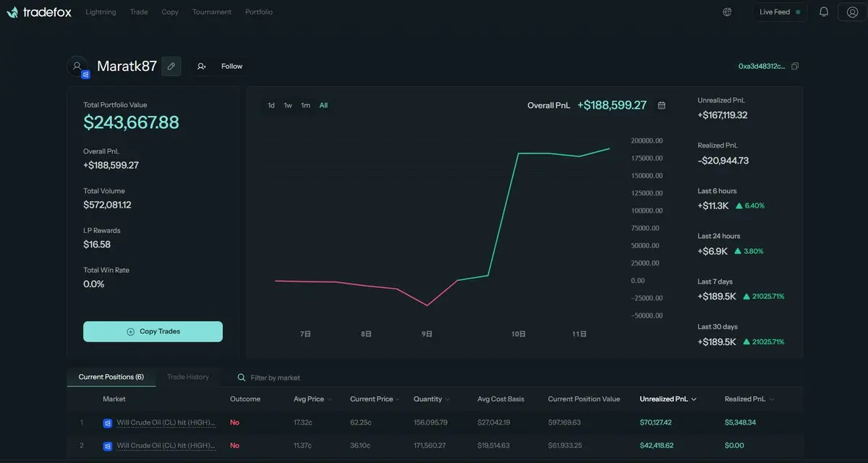This screenshot has height=463, width=868.
Task: Open second Will Crude Oil (CL) market link
Action: (x=166, y=446)
